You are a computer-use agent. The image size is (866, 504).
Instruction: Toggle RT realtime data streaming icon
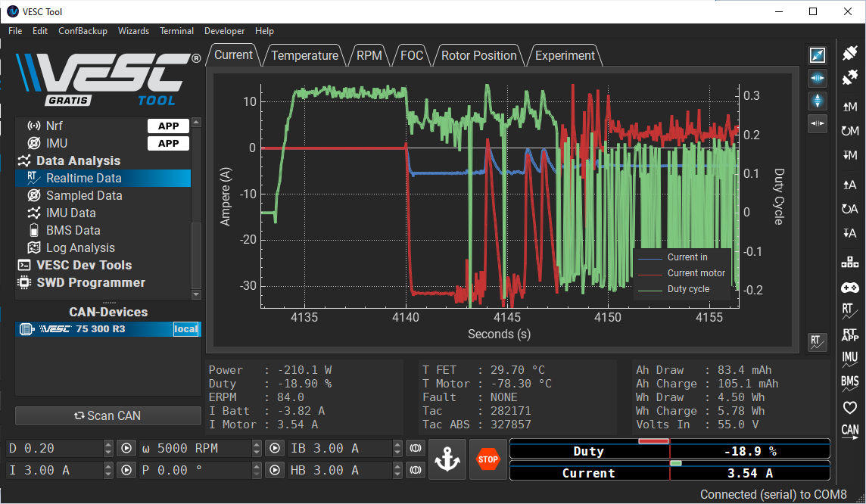click(x=849, y=311)
